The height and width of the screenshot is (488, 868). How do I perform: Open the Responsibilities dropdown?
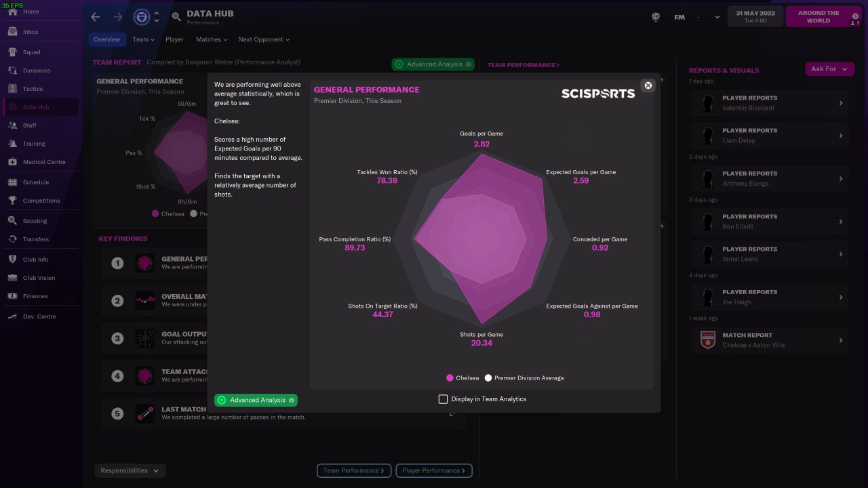pos(130,470)
